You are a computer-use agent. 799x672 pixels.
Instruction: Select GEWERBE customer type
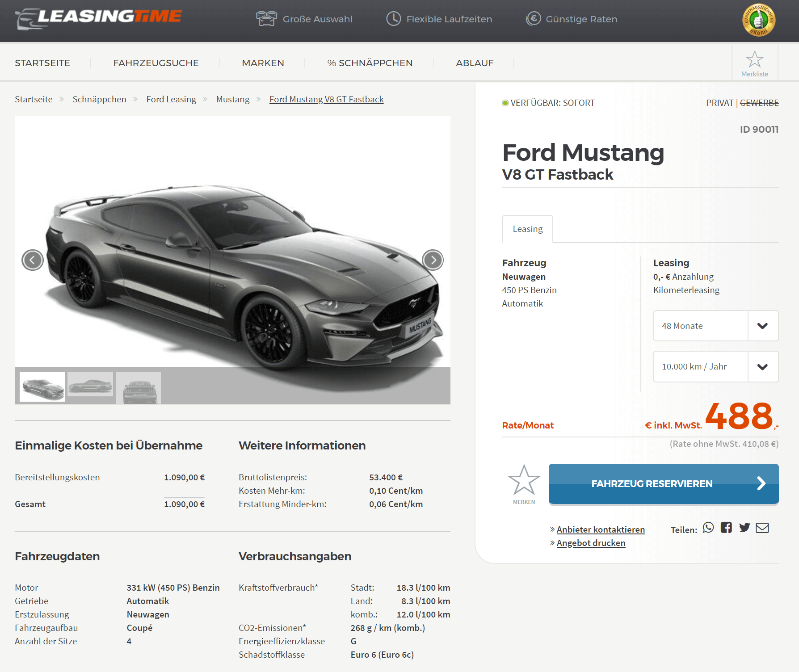(759, 103)
